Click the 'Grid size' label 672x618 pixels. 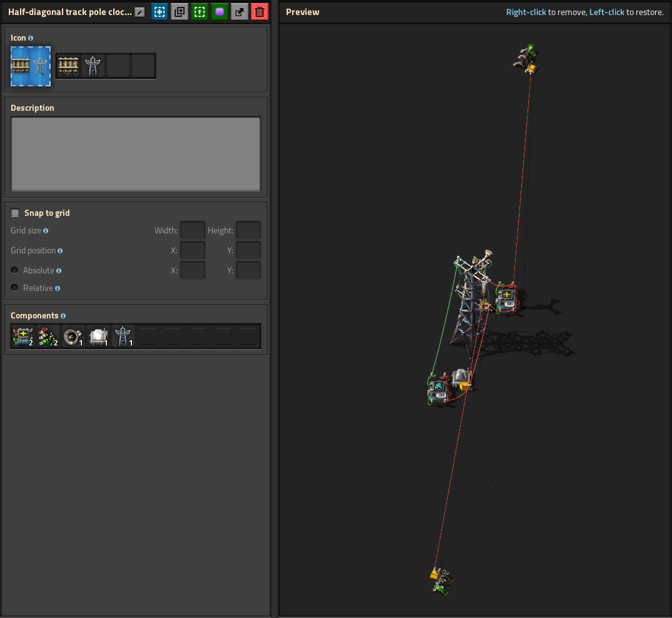click(26, 231)
